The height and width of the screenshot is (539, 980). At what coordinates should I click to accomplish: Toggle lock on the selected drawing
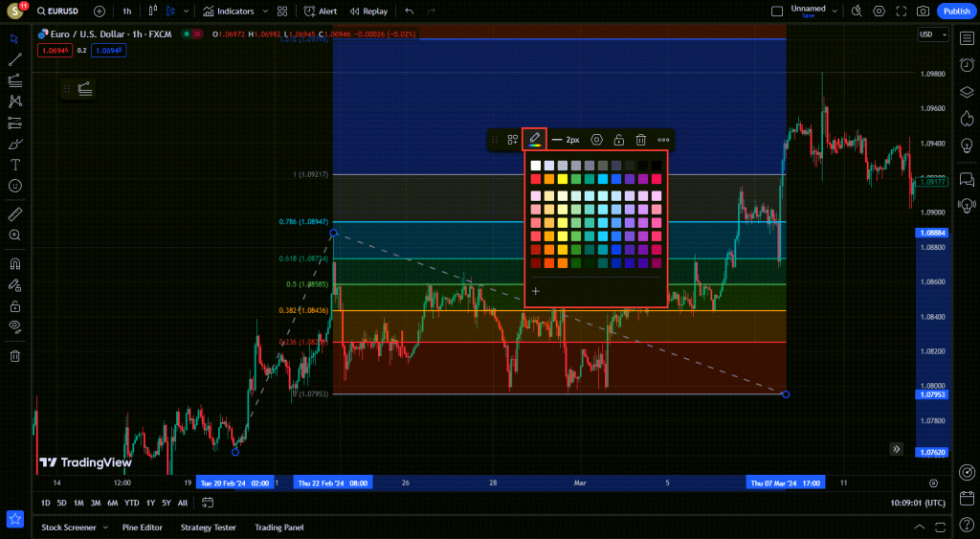click(x=619, y=140)
